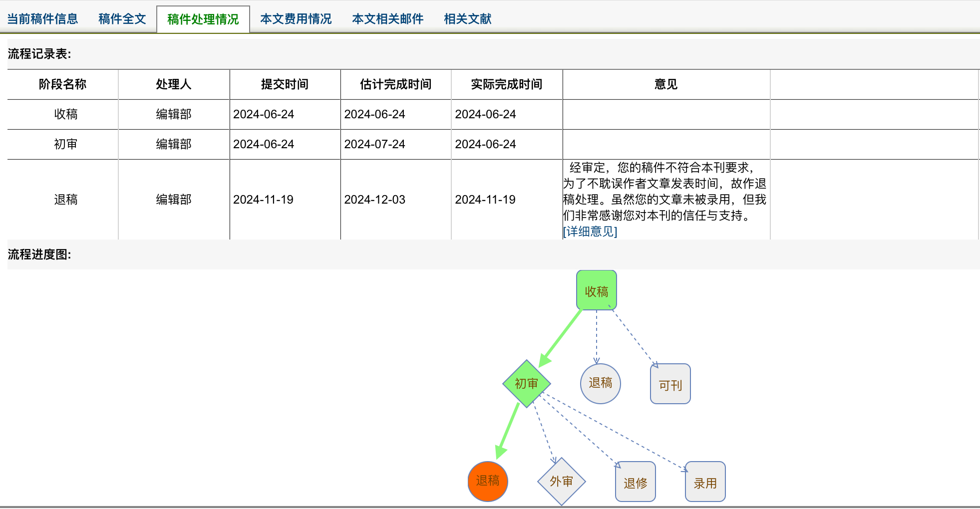The height and width of the screenshot is (509, 980).
Task: Click the 实际完成时间 column header
Action: (x=507, y=84)
